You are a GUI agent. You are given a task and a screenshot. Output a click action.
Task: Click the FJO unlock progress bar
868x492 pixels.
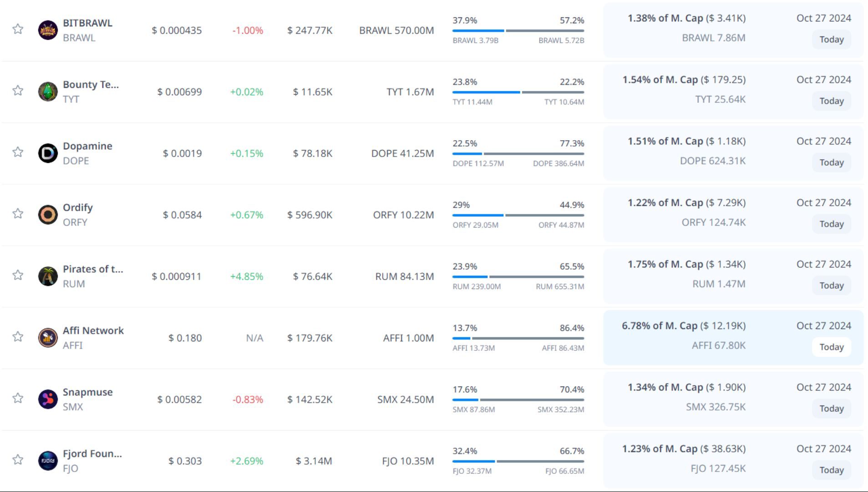pyautogui.click(x=518, y=461)
